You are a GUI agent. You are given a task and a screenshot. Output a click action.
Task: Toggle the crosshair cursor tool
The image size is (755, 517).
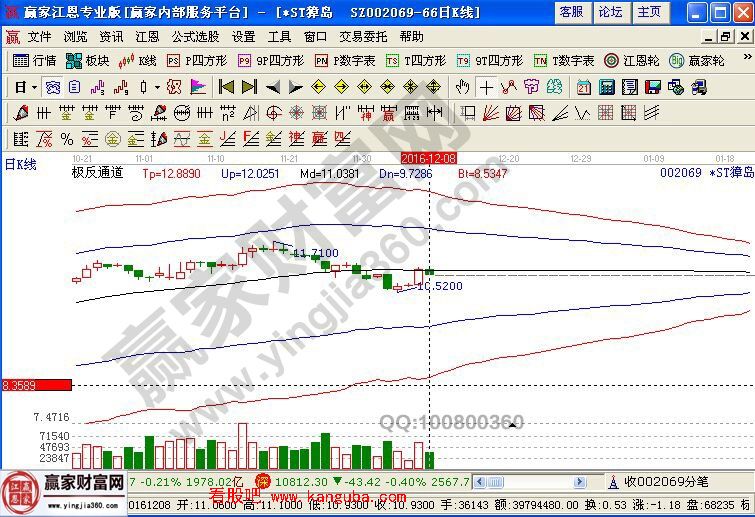pos(486,87)
